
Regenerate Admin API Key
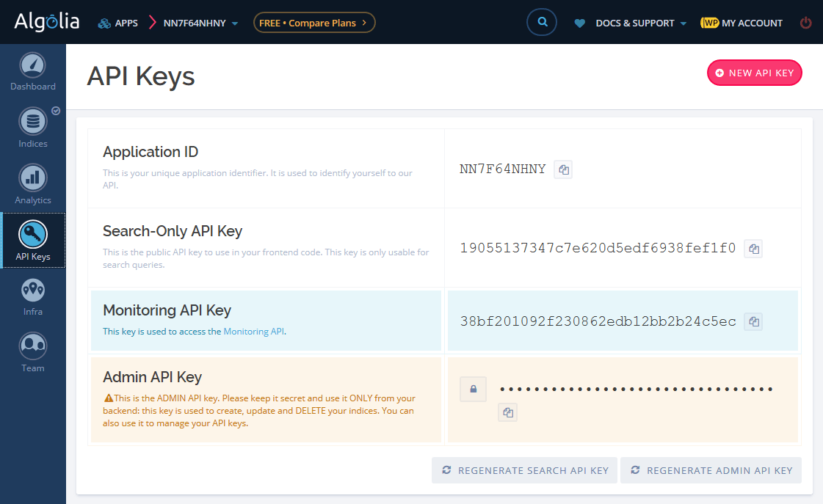click(x=711, y=470)
